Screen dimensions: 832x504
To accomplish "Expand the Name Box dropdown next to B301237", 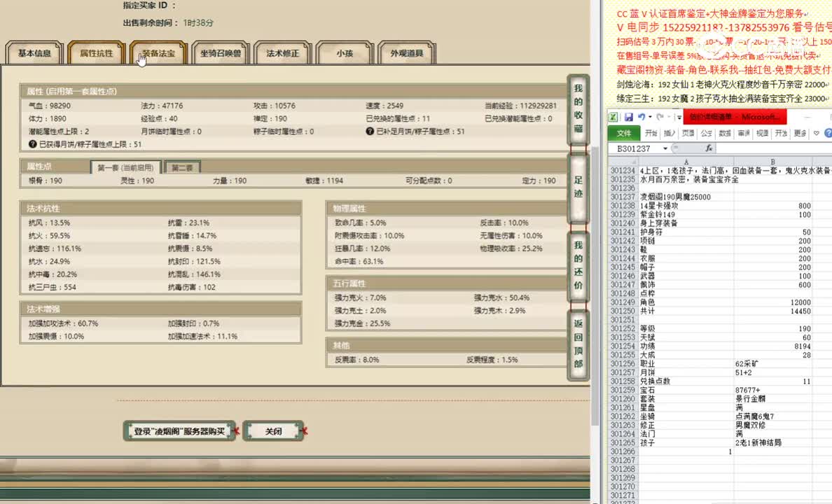I will point(665,148).
